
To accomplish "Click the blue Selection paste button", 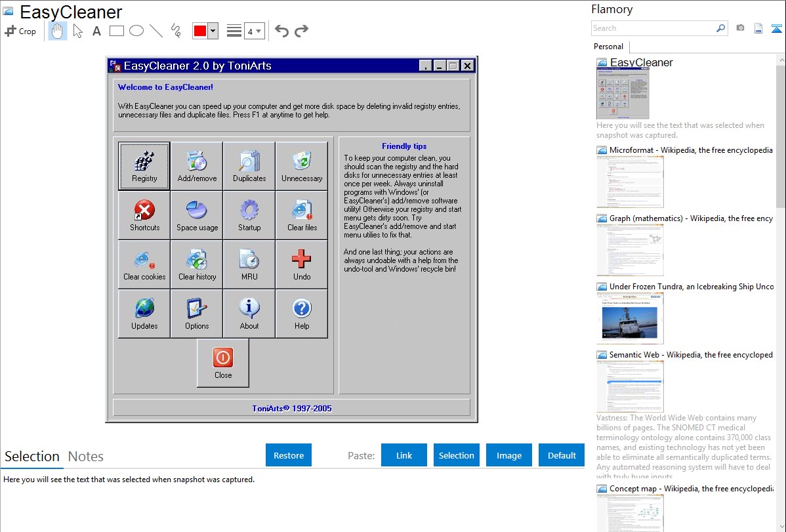I will point(457,455).
